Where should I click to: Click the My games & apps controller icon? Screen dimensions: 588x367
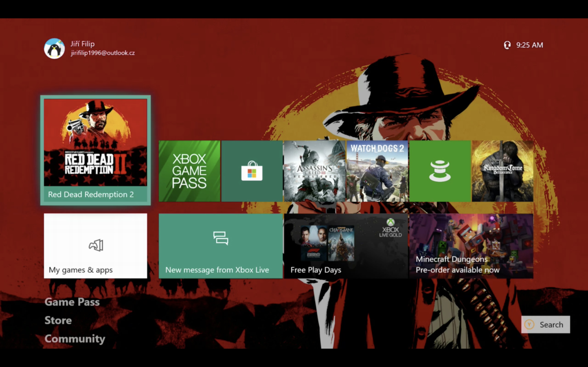pyautogui.click(x=96, y=245)
